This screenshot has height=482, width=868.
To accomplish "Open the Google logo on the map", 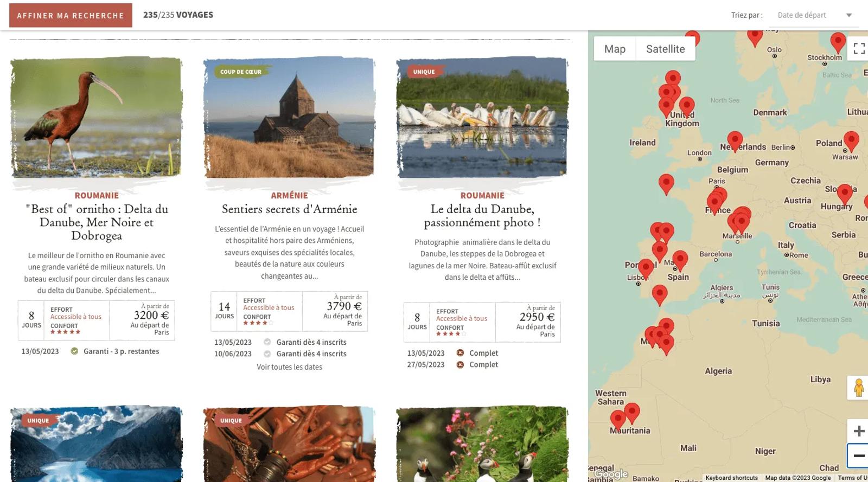I will 611,474.
